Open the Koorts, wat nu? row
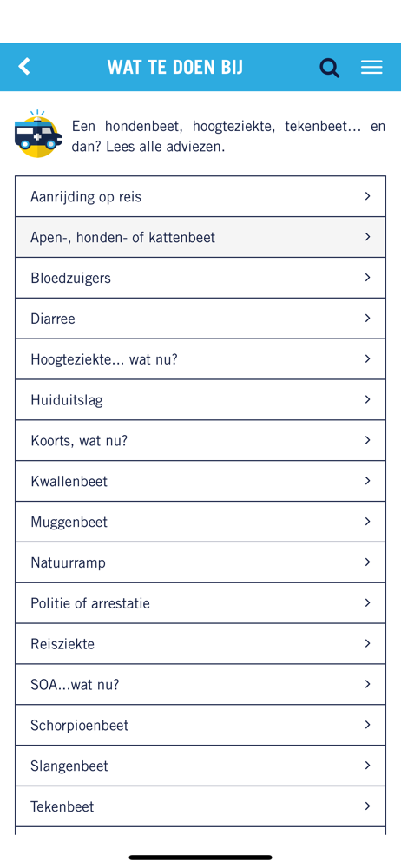The height and width of the screenshot is (868, 401). [x=200, y=441]
